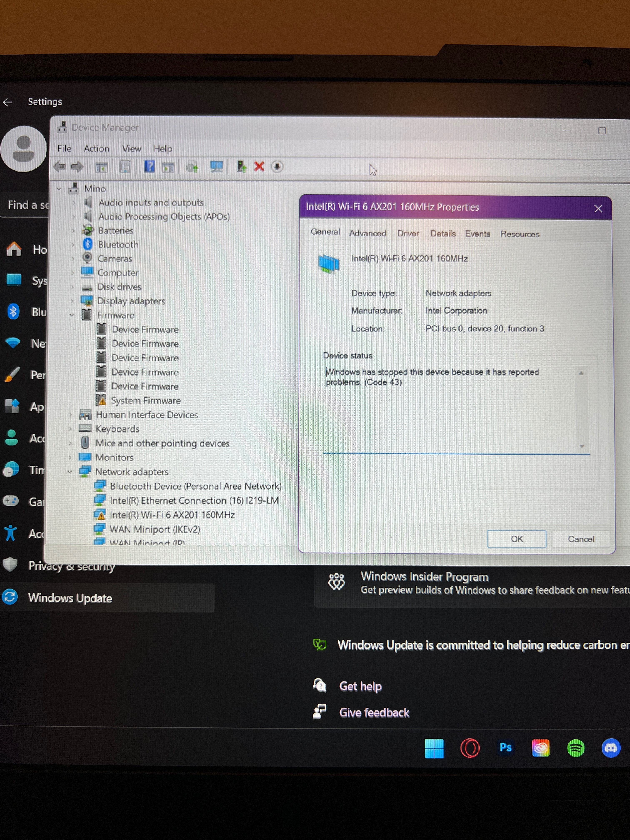Viewport: 630px width, 840px height.
Task: Collapse the Firmware tree node
Action: [x=72, y=315]
